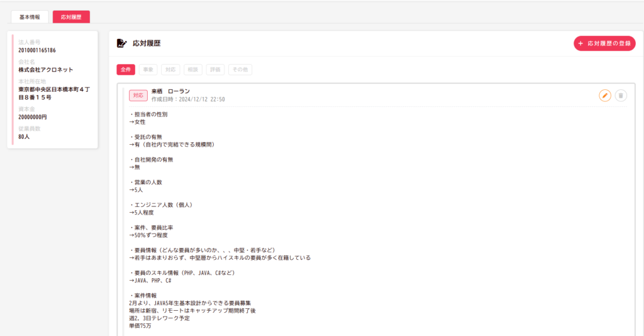Show only 相談 entries

pyautogui.click(x=192, y=70)
